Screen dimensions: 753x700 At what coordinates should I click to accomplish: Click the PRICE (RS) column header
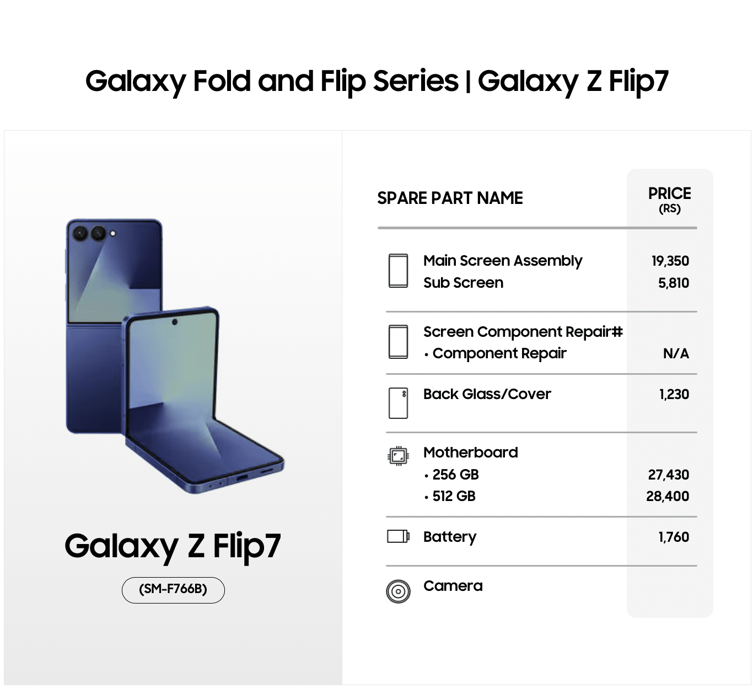coord(669,200)
